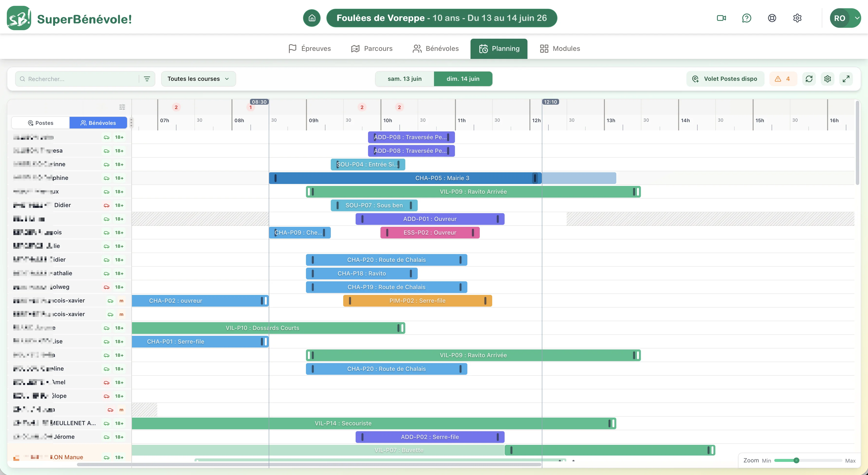
Task: Switch view to Bénévoles
Action: pyautogui.click(x=98, y=123)
